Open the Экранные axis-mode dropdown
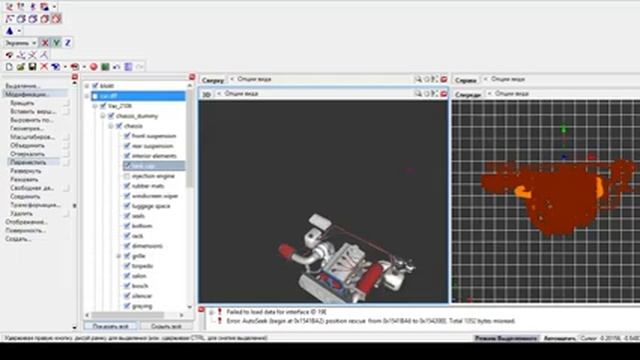The image size is (640, 360). [20, 43]
